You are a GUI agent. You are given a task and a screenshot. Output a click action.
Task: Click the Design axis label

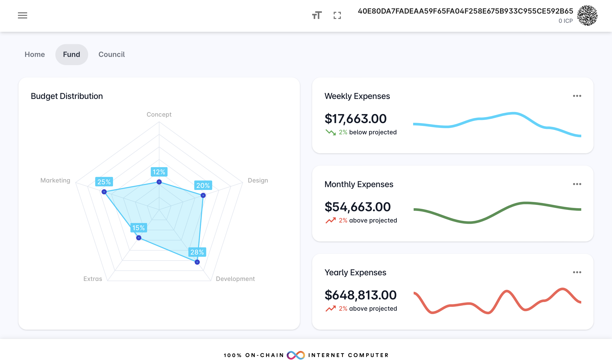(x=258, y=180)
